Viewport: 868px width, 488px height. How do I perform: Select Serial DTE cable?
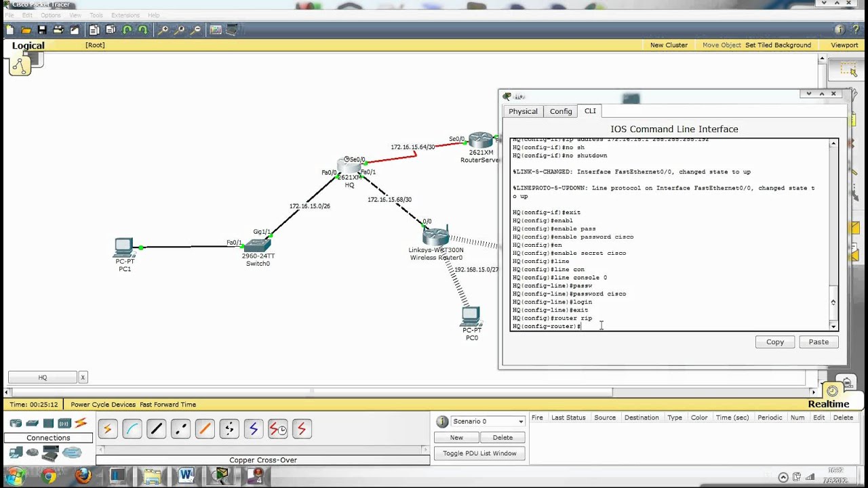302,428
